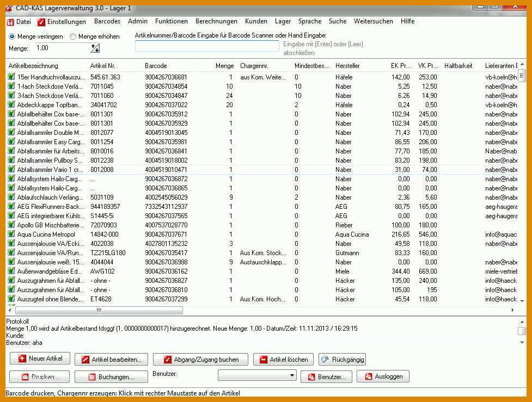Click the minus icon on Artikel löschen
The height and width of the screenshot is (402, 532).
coord(264,359)
